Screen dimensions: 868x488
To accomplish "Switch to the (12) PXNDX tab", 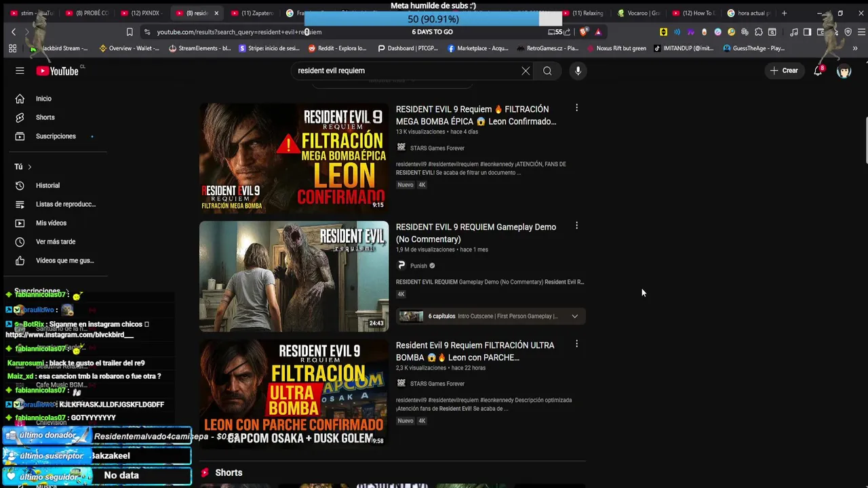I will (x=141, y=13).
